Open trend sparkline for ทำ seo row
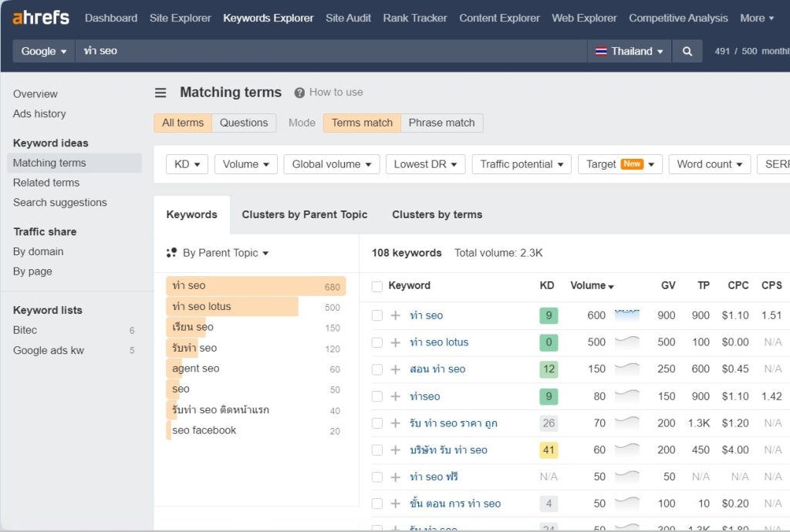Screen dimensions: 790x532 tap(627, 315)
